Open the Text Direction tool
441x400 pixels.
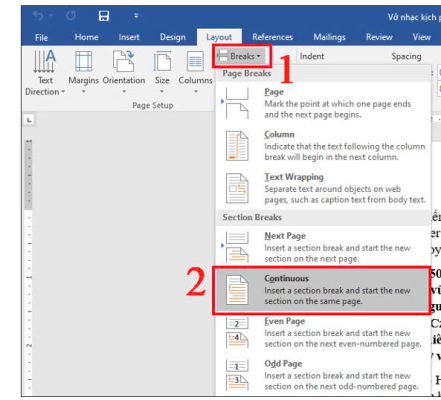[x=45, y=72]
